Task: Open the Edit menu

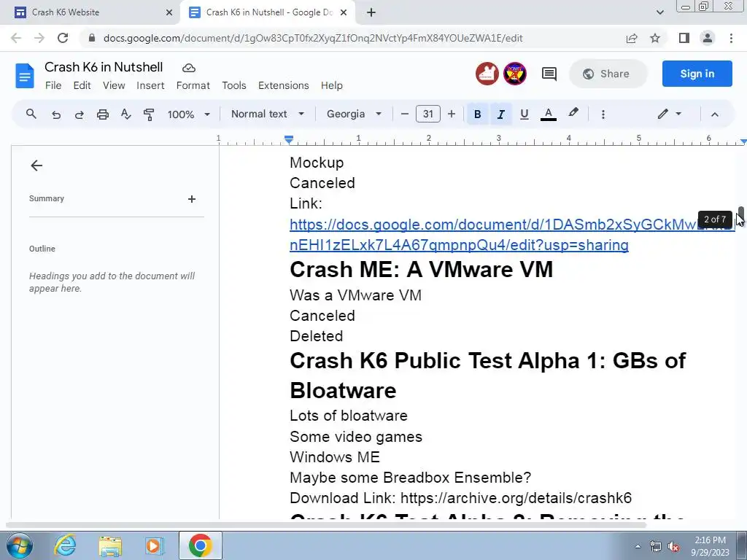Action: click(x=82, y=85)
